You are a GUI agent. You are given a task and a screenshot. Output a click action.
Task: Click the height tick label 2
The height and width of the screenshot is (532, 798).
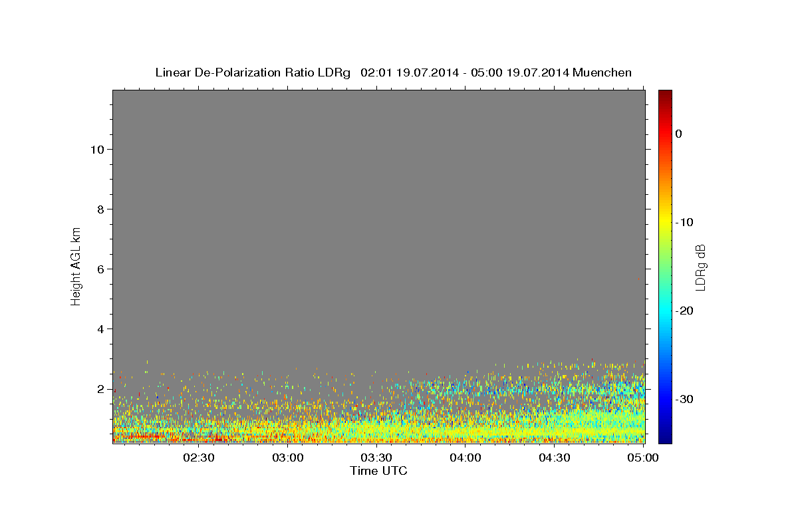100,388
